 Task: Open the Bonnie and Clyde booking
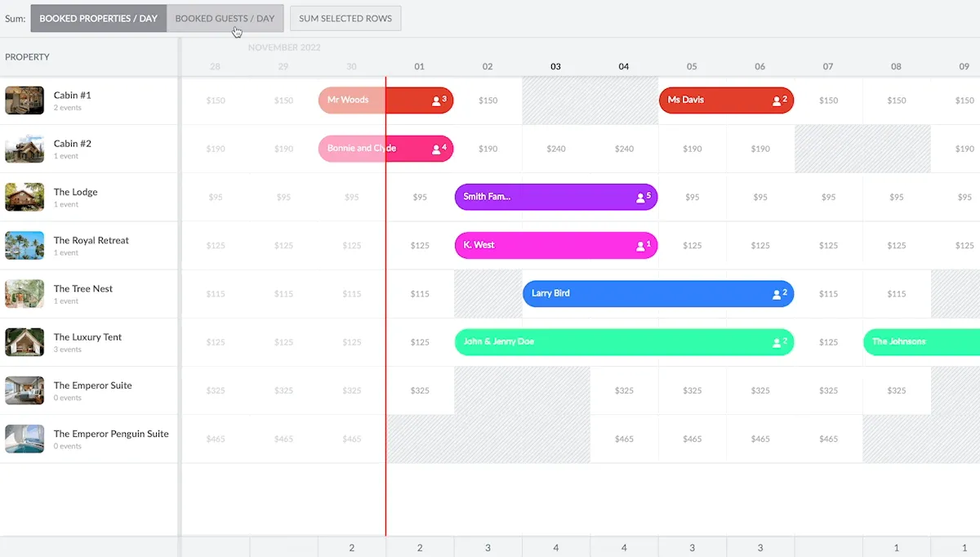coord(386,149)
